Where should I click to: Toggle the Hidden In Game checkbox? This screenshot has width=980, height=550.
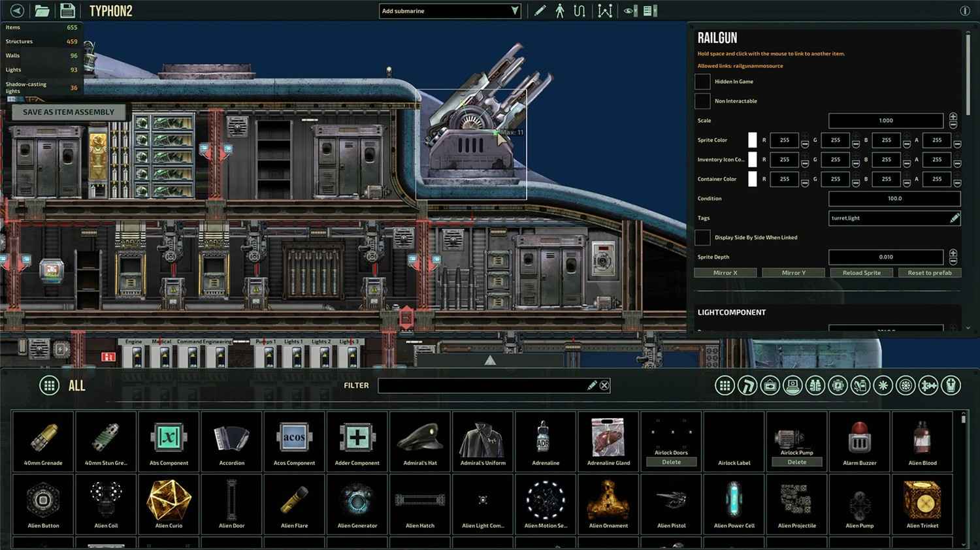(x=702, y=81)
